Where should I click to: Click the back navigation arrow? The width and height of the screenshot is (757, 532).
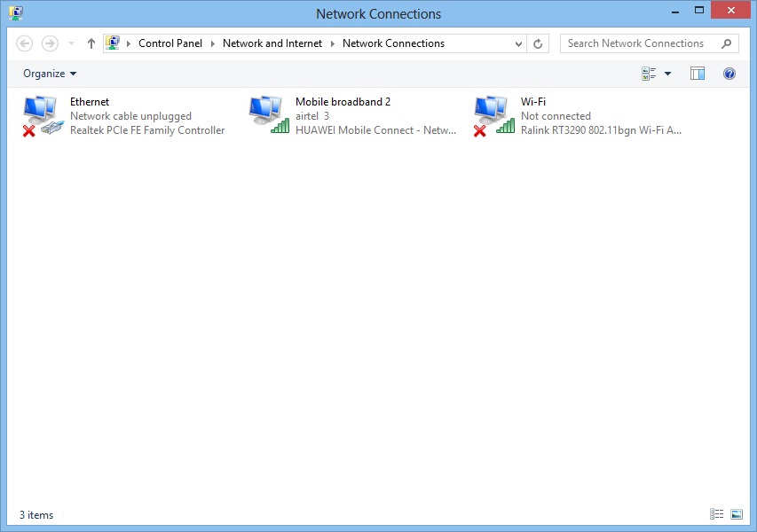(x=25, y=43)
